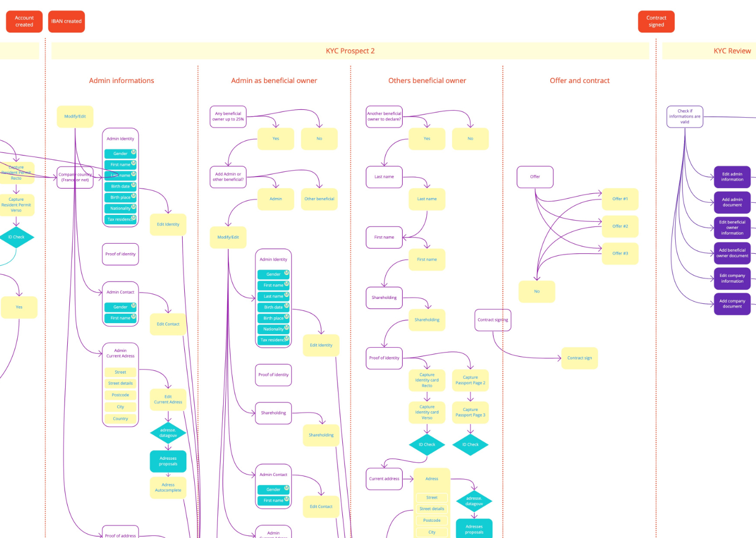
Task: Select the Contract sign action node
Action: tap(580, 358)
